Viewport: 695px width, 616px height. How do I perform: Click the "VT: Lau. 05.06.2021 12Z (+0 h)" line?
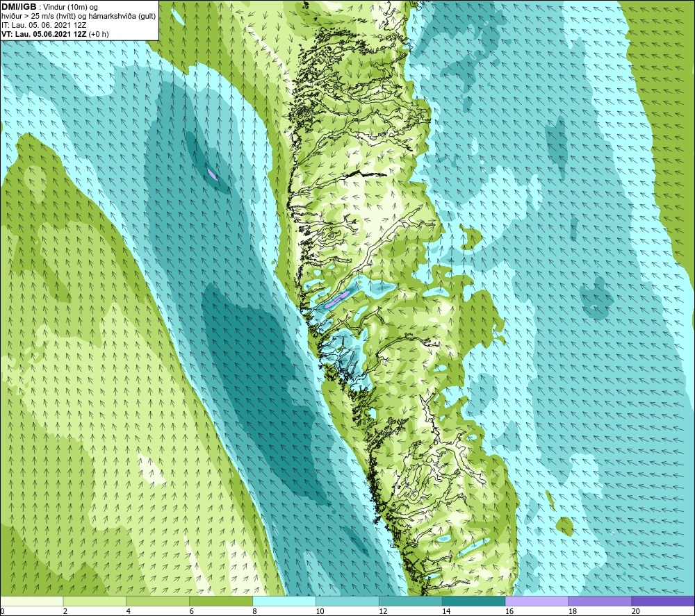coord(55,34)
